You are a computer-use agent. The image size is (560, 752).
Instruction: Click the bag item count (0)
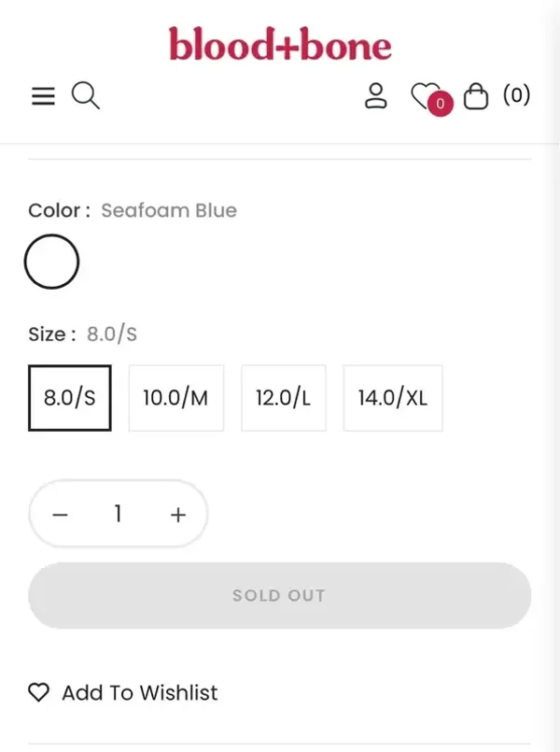tap(516, 94)
